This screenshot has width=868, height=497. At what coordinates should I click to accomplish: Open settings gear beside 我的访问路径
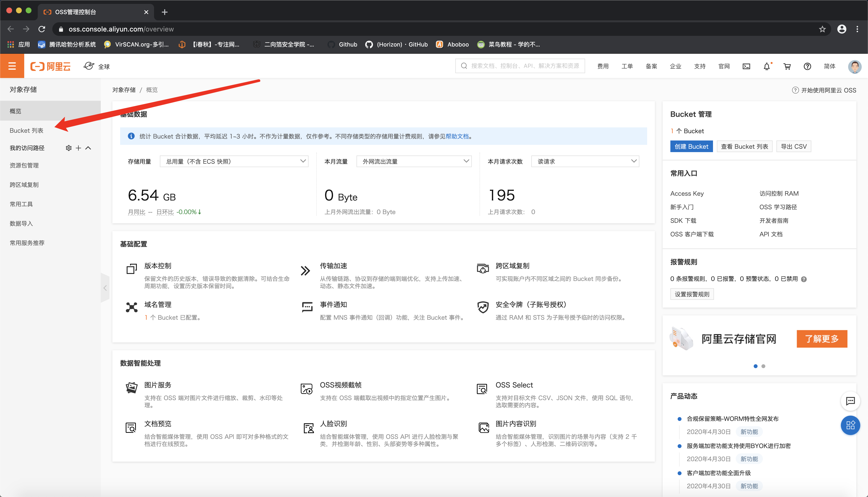[x=69, y=148]
